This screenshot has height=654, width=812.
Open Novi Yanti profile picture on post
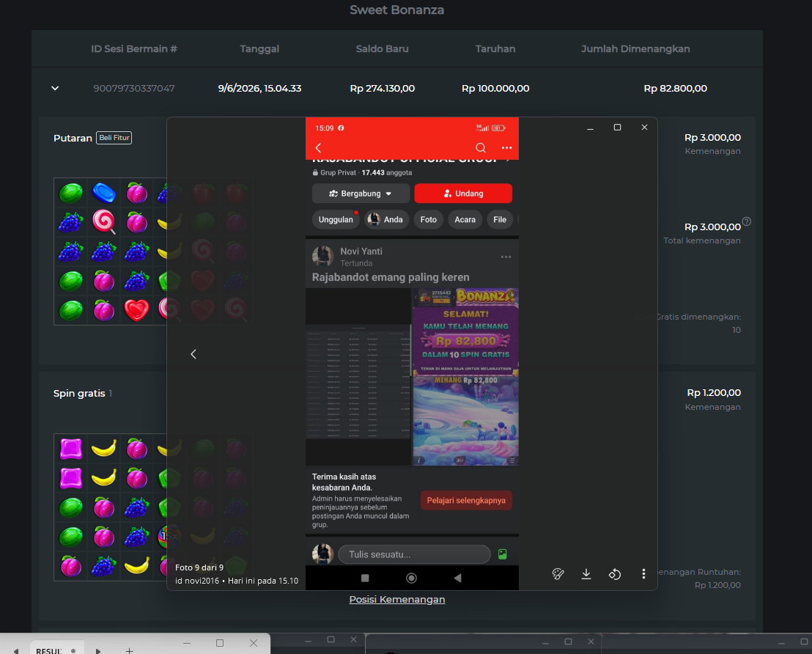322,256
